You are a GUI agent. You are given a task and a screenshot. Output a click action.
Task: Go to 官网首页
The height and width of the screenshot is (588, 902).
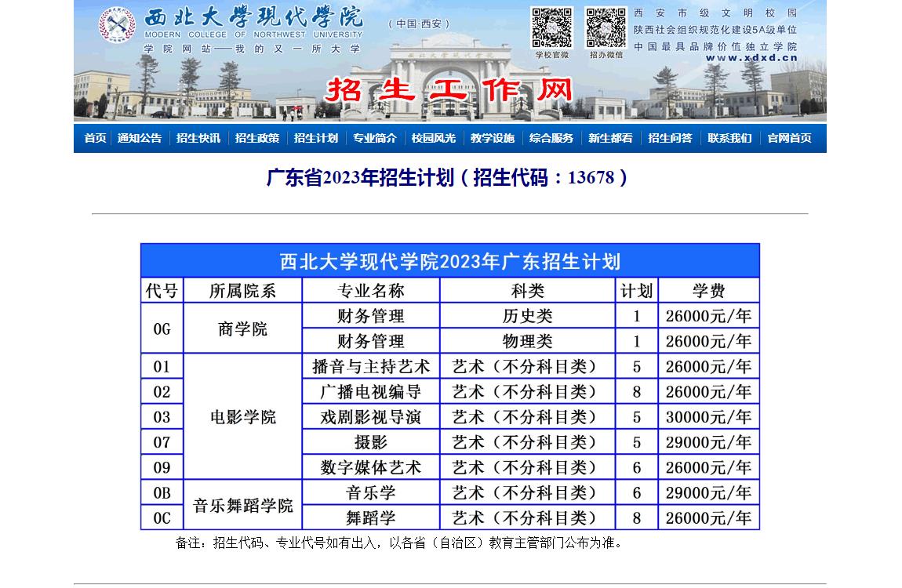click(789, 138)
